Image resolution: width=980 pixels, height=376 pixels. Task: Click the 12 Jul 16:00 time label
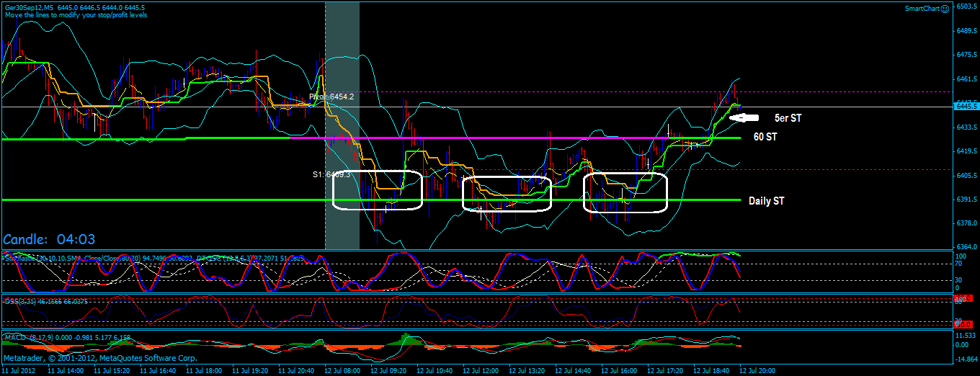tap(619, 371)
